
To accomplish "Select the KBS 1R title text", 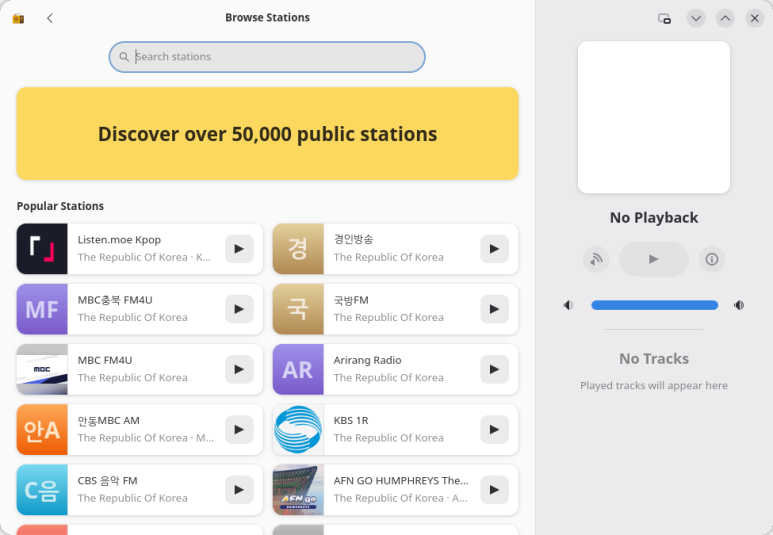I will click(x=351, y=421).
